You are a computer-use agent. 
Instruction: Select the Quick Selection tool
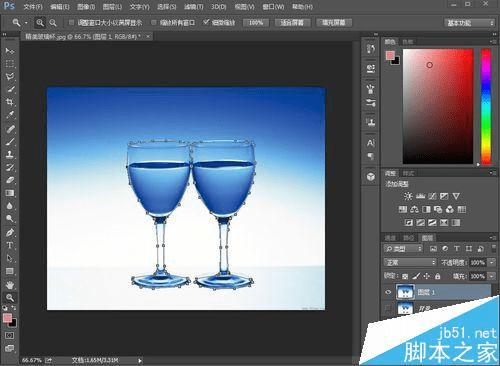point(10,89)
